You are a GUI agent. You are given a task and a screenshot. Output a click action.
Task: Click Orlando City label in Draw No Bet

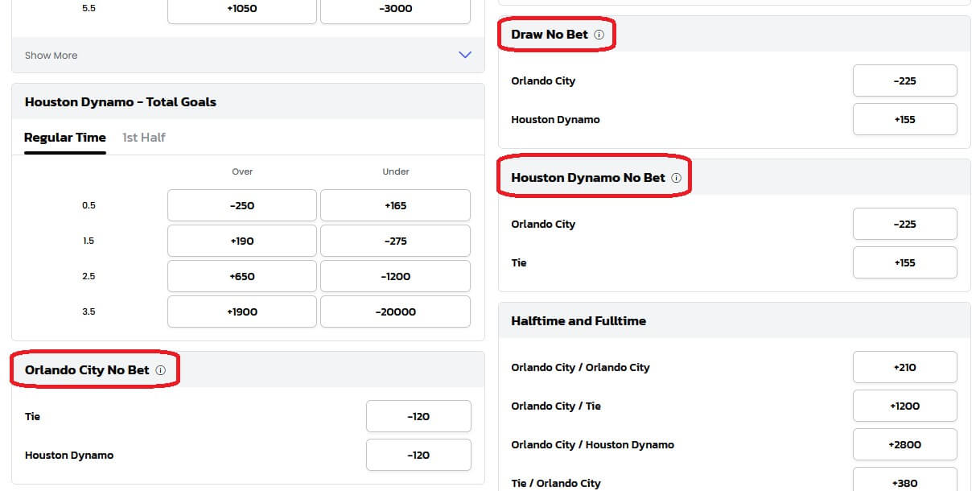pyautogui.click(x=543, y=80)
